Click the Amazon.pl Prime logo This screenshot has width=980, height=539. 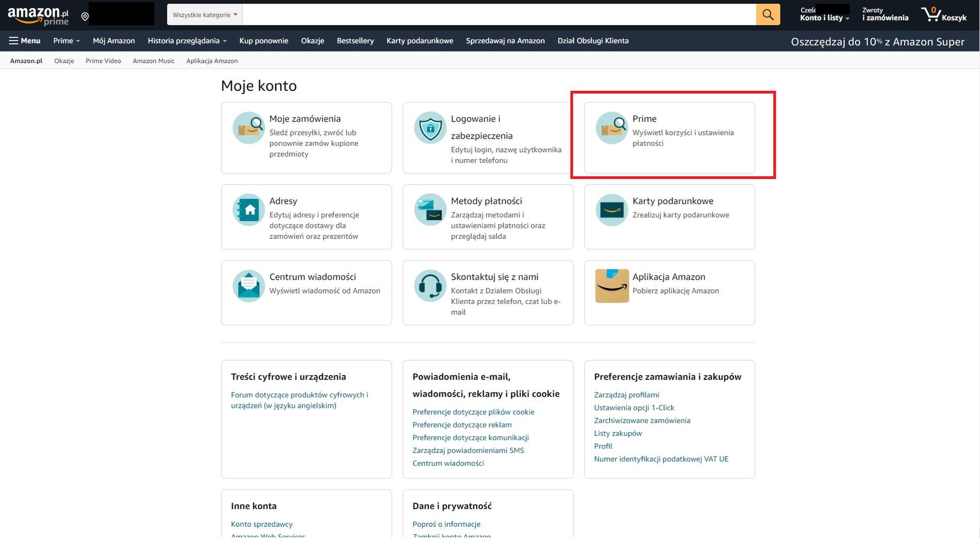38,15
